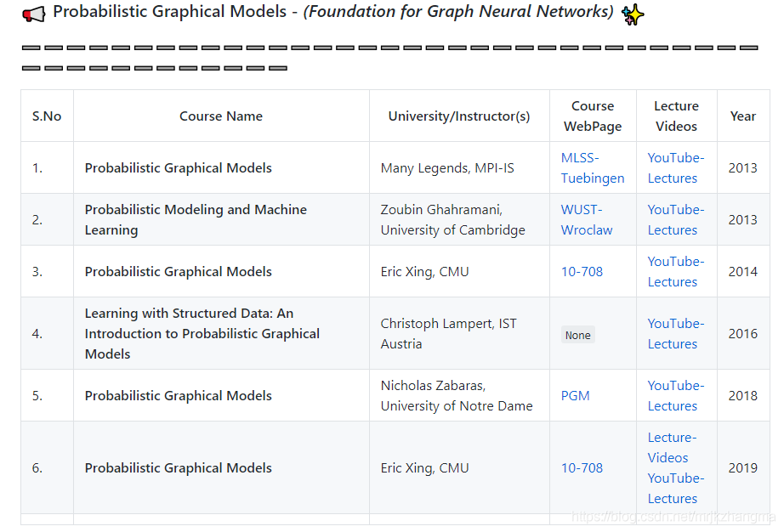Open the WUST-Wroclaw course webpage link
Image resolution: width=784 pixels, height=532 pixels.
click(587, 220)
